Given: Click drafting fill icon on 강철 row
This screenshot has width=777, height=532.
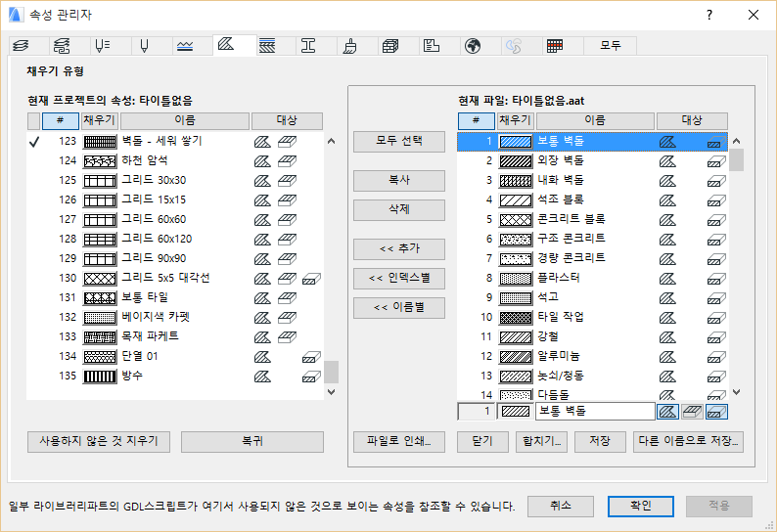Looking at the screenshot, I should pos(667,337).
